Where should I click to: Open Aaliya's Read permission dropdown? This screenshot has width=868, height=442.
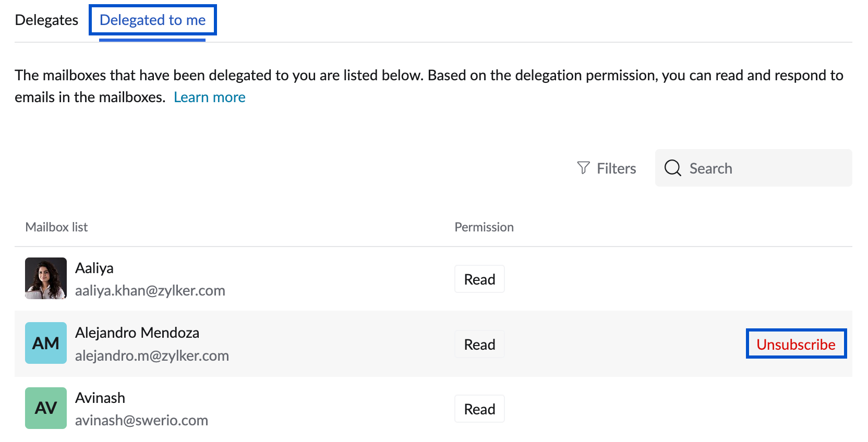[x=479, y=279]
